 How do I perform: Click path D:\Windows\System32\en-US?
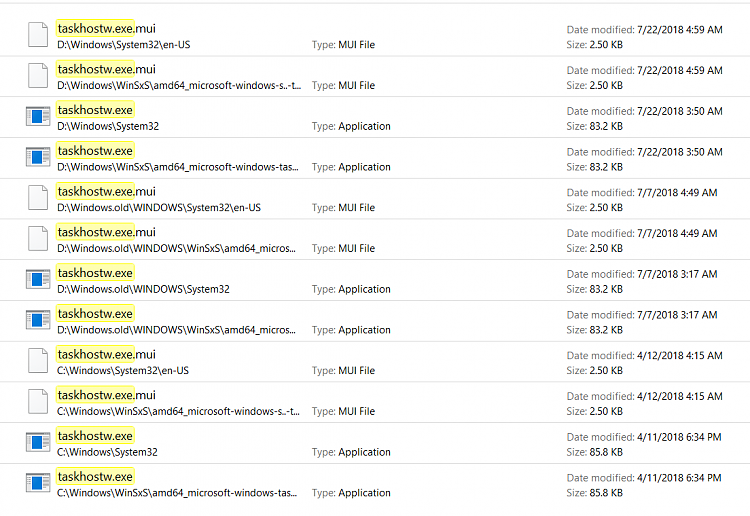[x=123, y=45]
